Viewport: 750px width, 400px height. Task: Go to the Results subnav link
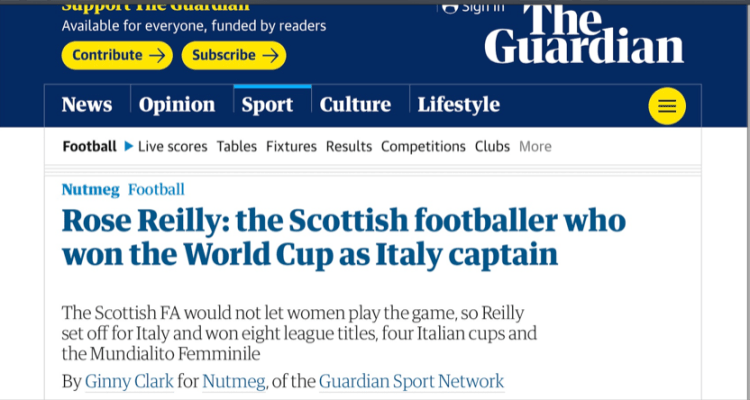pyautogui.click(x=349, y=146)
